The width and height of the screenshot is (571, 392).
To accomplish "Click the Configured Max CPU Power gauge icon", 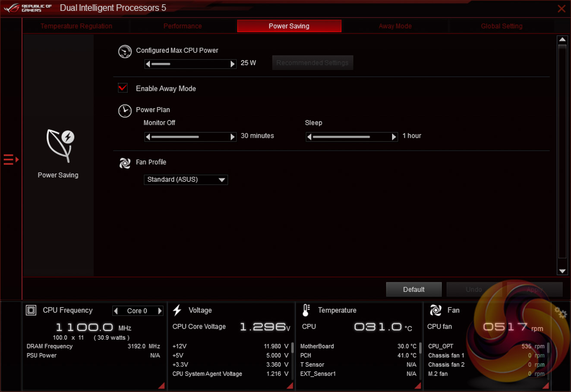I will coord(125,51).
